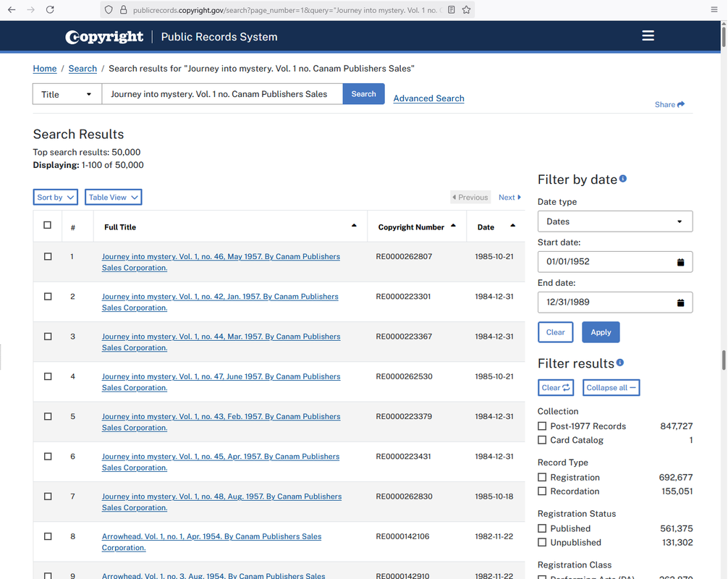Click the End date input field
The height and width of the screenshot is (579, 728).
615,303
